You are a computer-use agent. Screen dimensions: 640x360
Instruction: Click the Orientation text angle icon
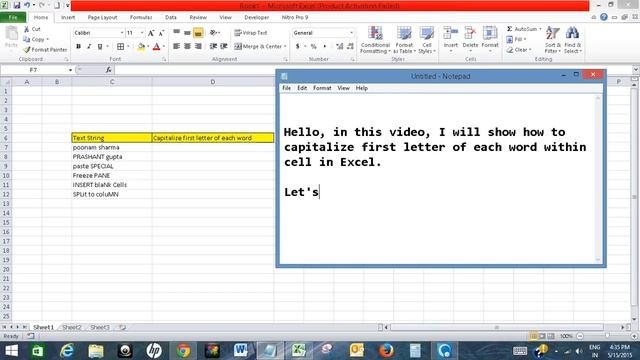[213, 33]
